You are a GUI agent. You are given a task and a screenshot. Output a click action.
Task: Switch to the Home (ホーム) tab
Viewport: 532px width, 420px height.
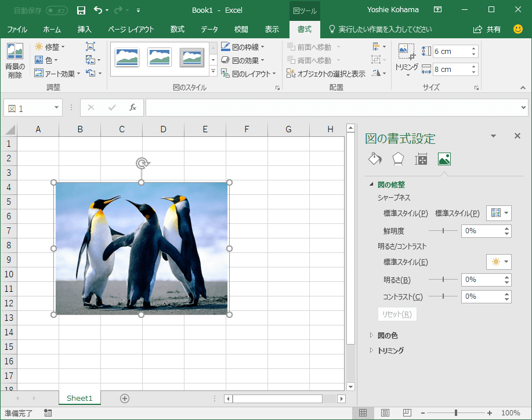click(52, 30)
